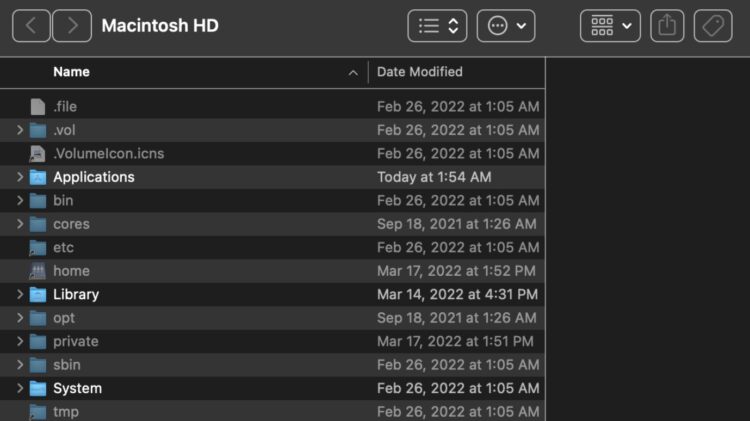750x421 pixels.
Task: Toggle sort direction caret in Name column
Action: point(353,73)
